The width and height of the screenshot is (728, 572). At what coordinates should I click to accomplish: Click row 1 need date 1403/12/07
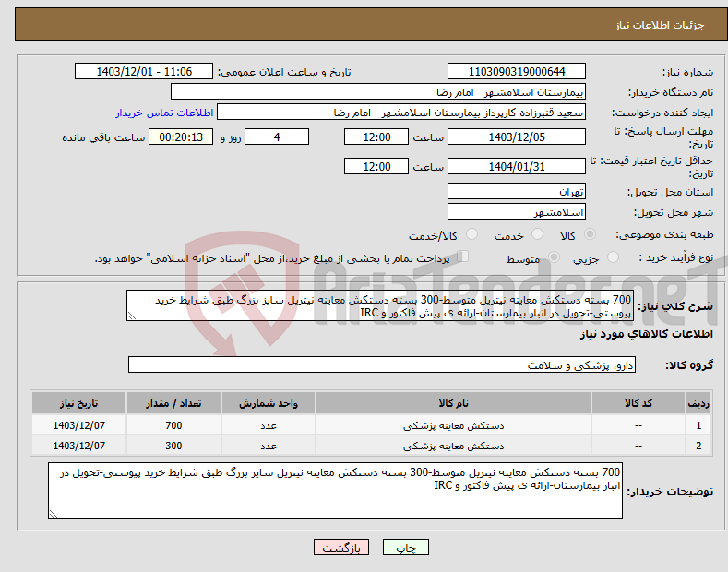pyautogui.click(x=79, y=425)
